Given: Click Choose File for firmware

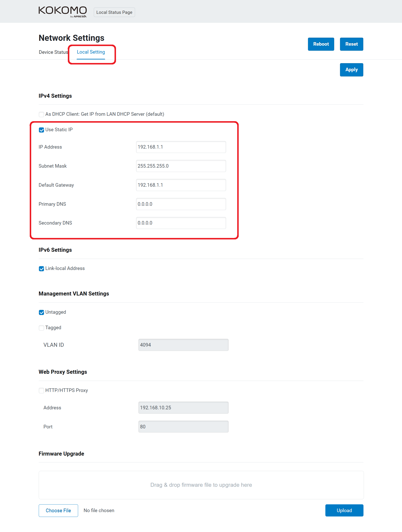Looking at the screenshot, I should coord(58,510).
